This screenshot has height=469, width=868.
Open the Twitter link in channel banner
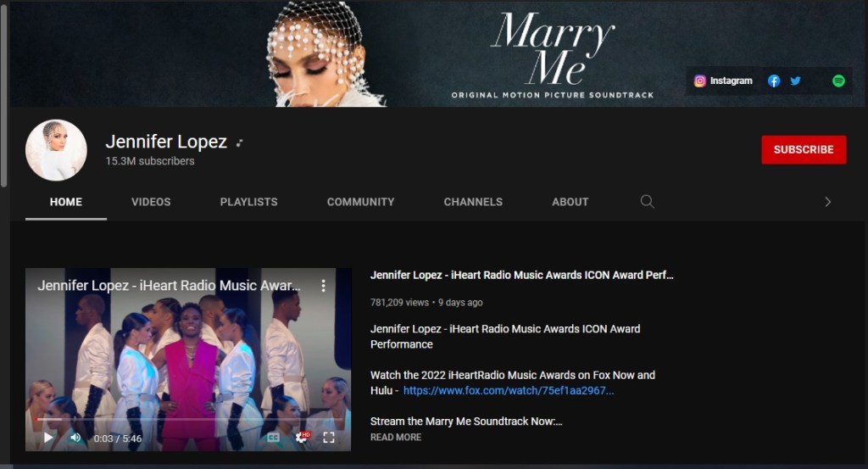(795, 81)
